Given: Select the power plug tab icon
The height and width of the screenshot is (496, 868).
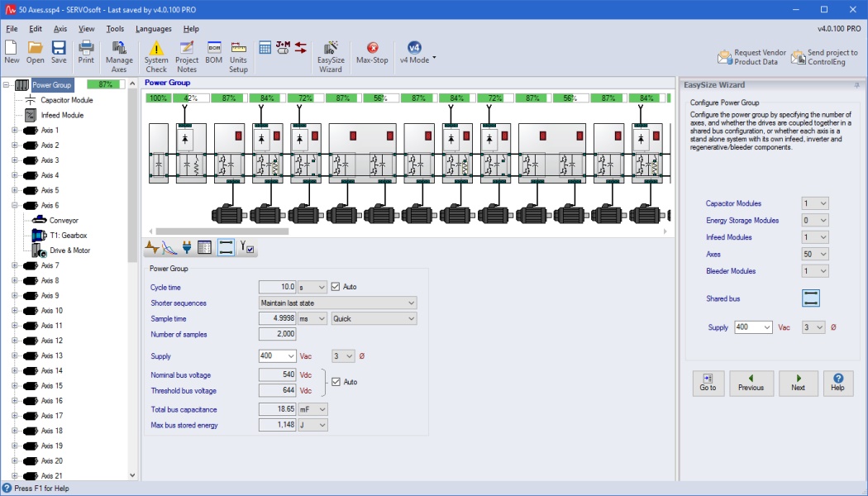Looking at the screenshot, I should click(x=187, y=247).
